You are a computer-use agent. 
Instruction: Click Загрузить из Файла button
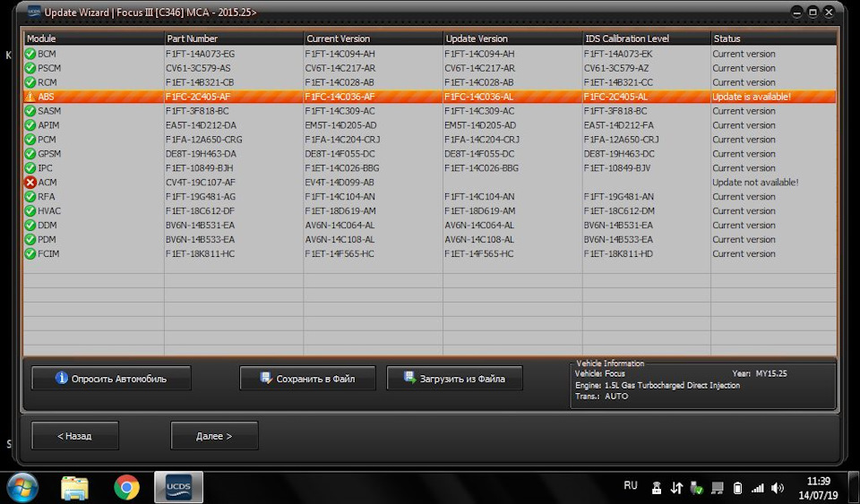coord(455,379)
